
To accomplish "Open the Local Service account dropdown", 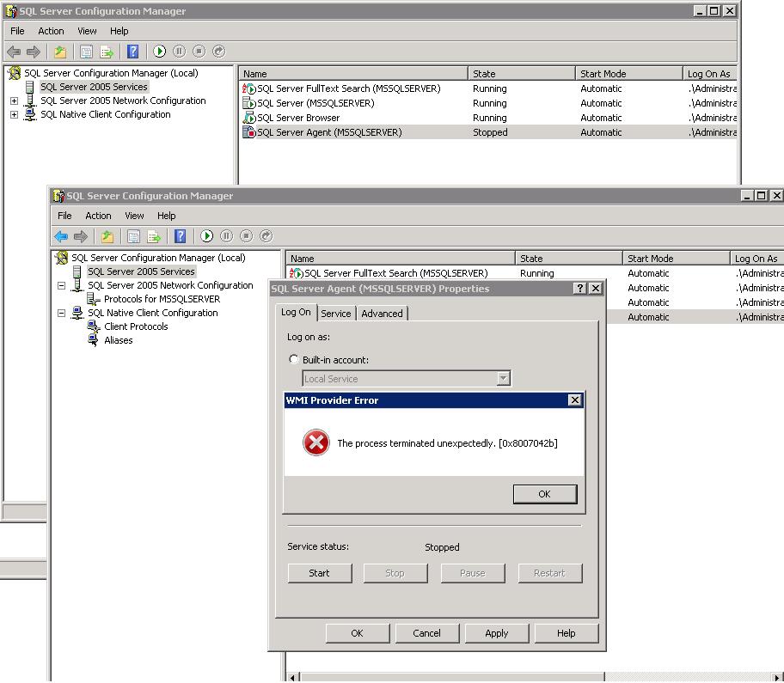I will (x=504, y=379).
